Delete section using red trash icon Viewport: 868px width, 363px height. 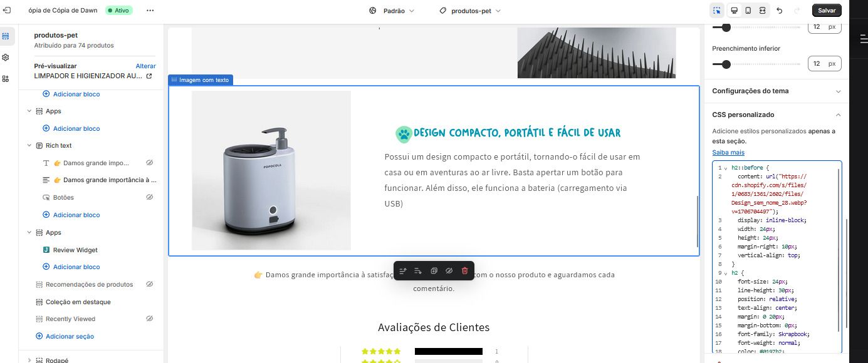tap(464, 270)
